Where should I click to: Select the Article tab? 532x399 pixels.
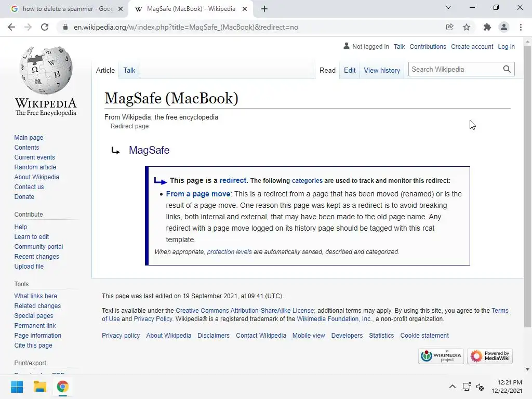click(105, 70)
